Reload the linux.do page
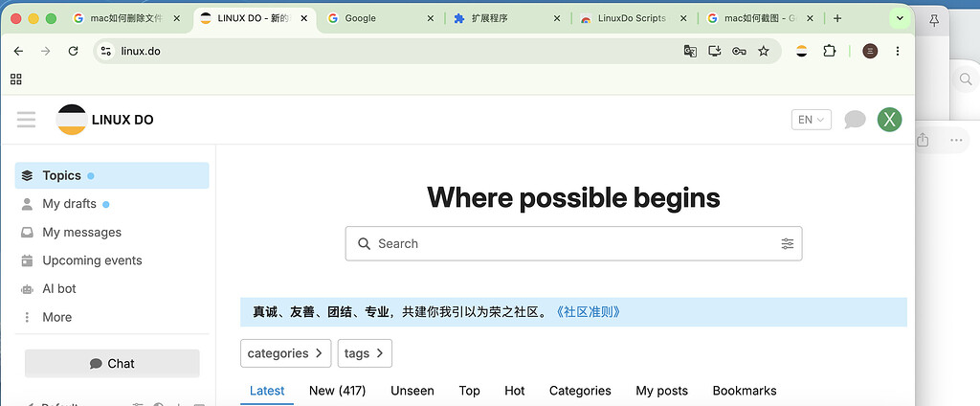980x406 pixels. point(73,52)
